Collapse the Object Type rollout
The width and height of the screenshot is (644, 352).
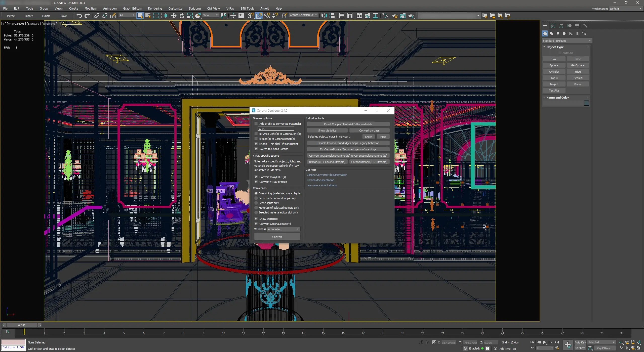coord(555,47)
